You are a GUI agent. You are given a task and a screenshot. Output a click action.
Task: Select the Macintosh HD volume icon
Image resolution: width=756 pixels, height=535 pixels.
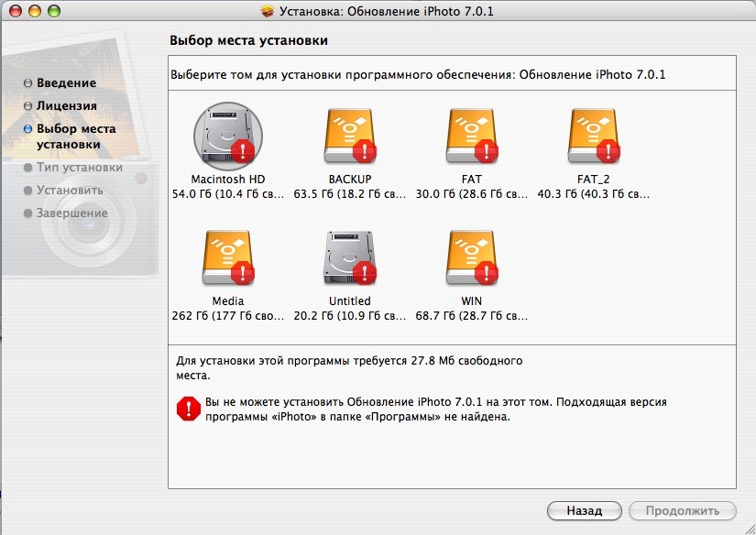tap(228, 136)
